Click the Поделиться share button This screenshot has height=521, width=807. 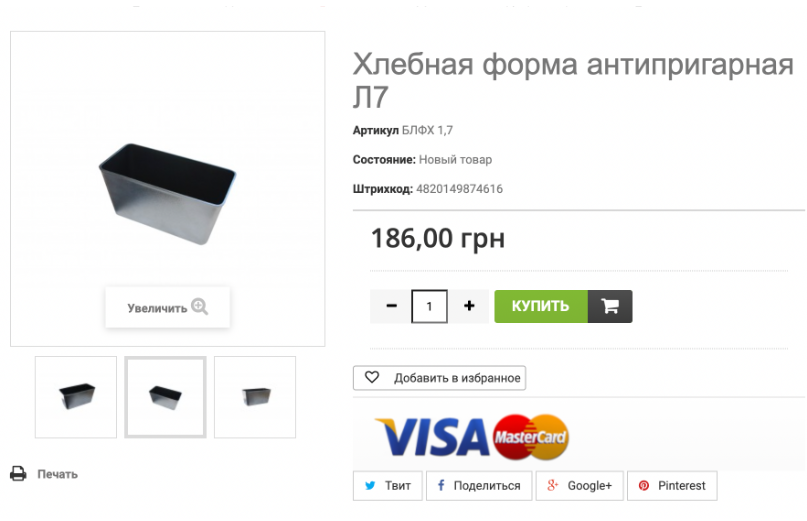coord(479,485)
